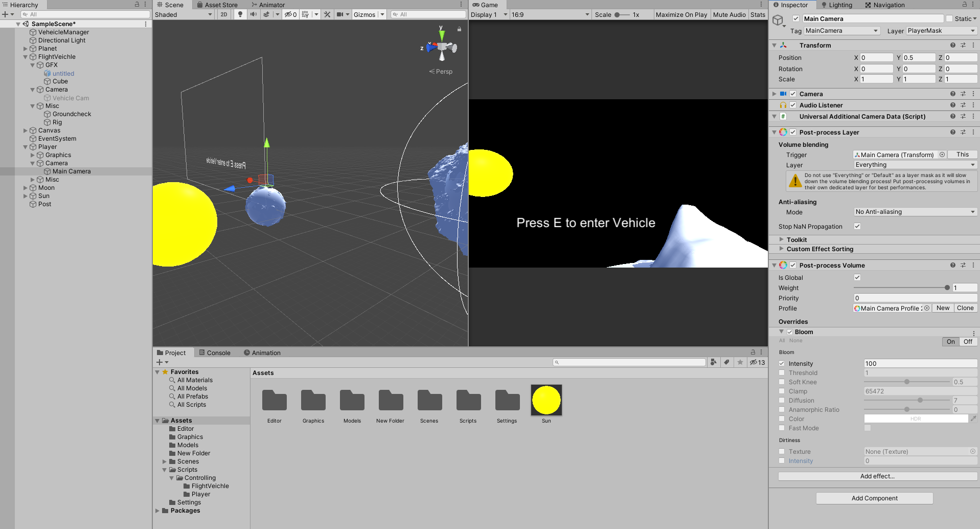Disable the Audio Listener checkbox

pos(793,105)
